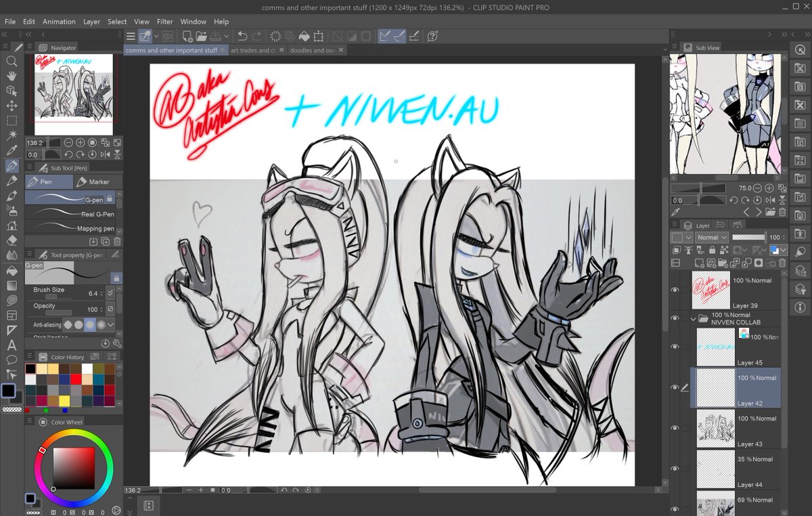The width and height of the screenshot is (812, 516).
Task: Select the Eraser tool
Action: point(12,240)
